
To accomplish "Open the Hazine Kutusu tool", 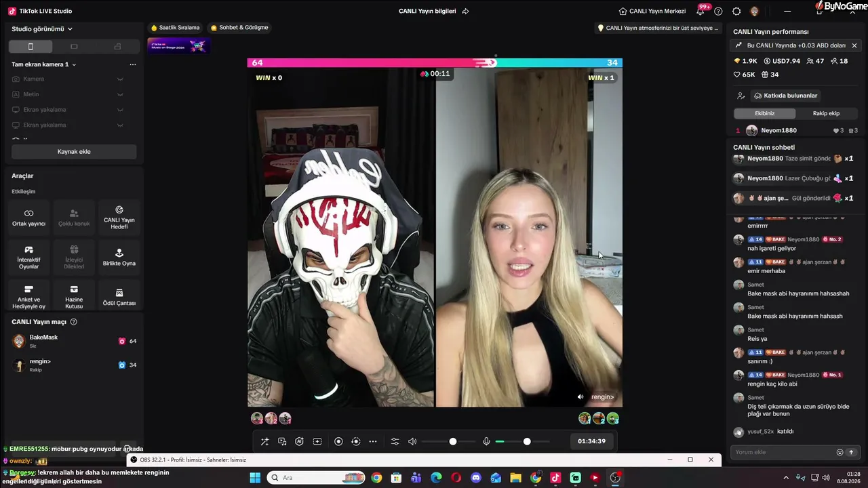I will point(74,297).
